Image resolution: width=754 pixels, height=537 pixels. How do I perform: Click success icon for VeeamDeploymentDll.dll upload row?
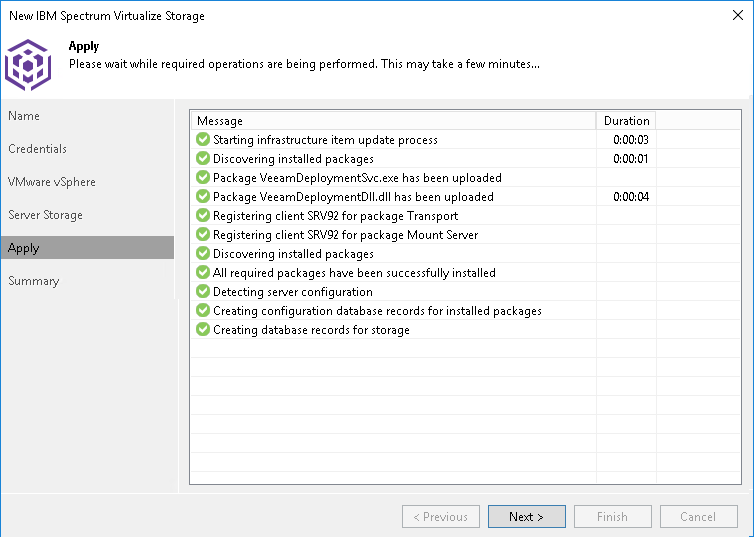click(203, 197)
